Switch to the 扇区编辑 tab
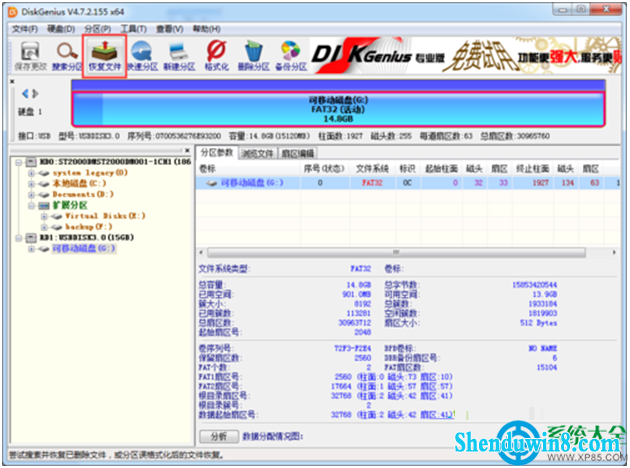Viewport: 630px width, 468px height. (298, 153)
